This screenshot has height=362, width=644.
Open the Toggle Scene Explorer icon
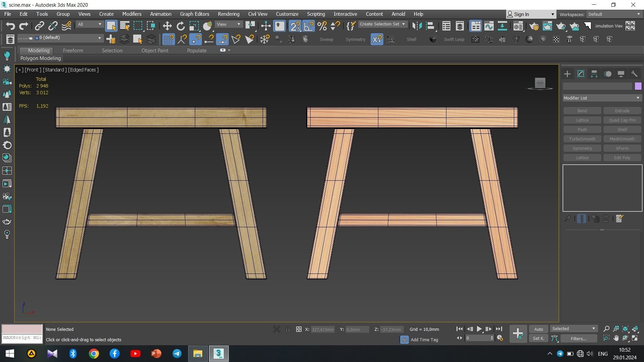(x=446, y=26)
